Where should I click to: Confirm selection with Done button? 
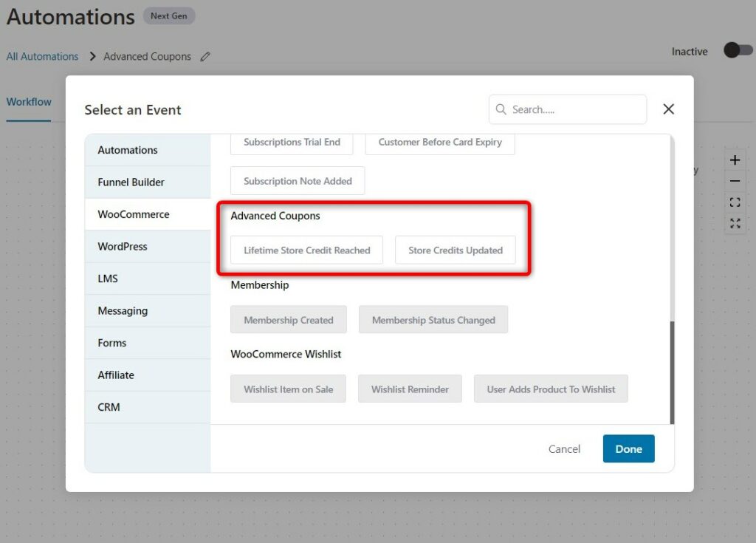pyautogui.click(x=629, y=449)
